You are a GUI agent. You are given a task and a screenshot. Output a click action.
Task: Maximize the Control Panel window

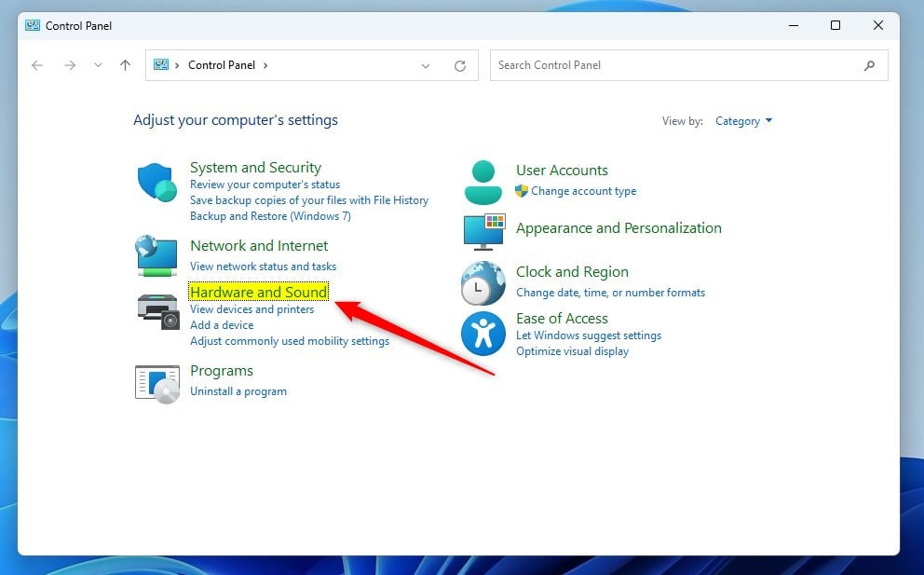[835, 25]
